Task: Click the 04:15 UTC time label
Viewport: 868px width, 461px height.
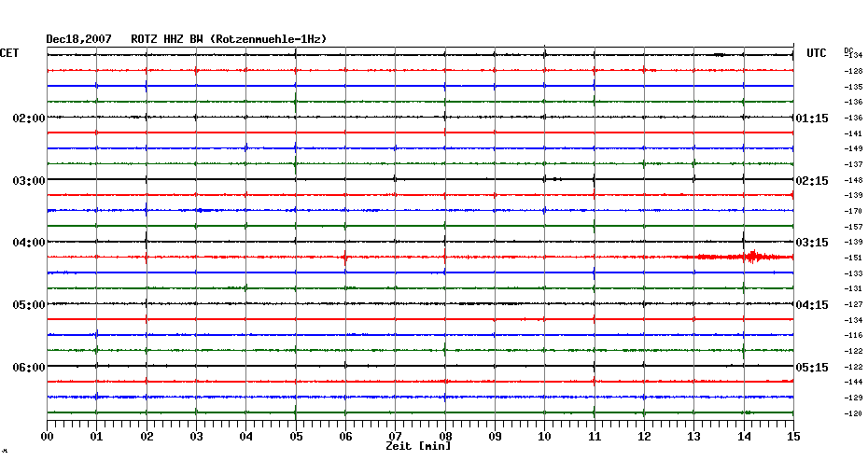Action: (812, 305)
